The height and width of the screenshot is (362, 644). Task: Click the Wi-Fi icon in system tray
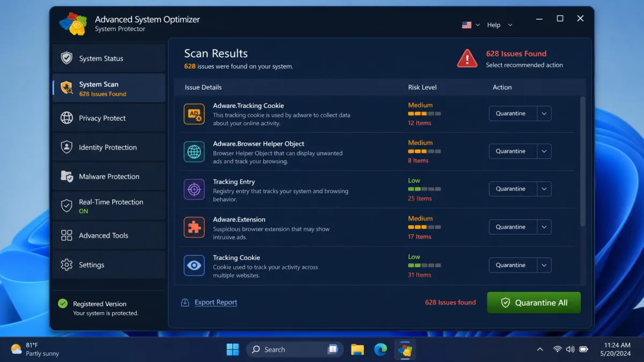click(x=558, y=349)
